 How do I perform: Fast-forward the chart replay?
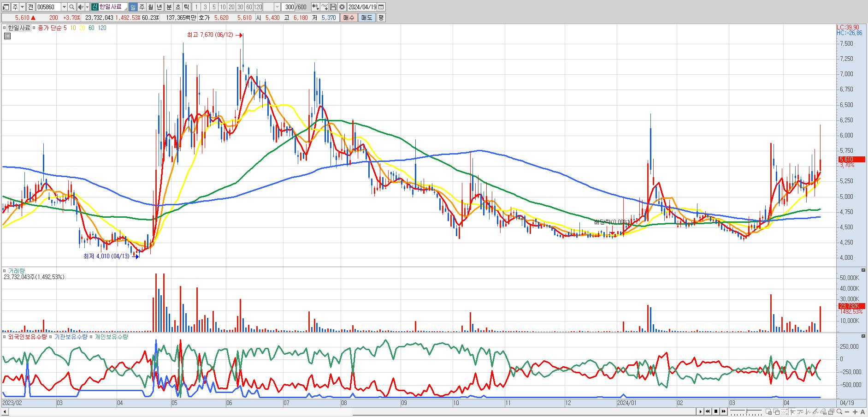[x=723, y=411]
